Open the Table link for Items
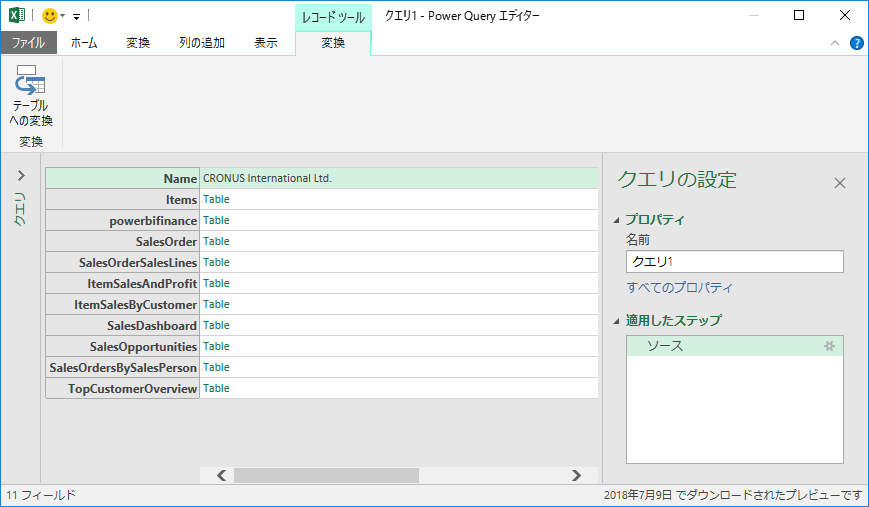This screenshot has width=869, height=507. pyautogui.click(x=216, y=199)
